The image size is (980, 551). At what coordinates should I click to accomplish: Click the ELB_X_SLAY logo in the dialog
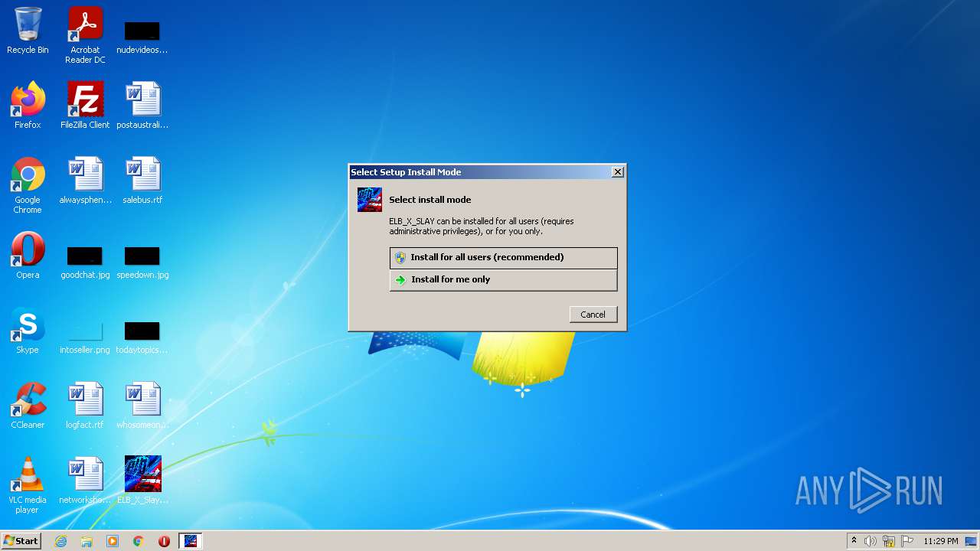pyautogui.click(x=370, y=200)
